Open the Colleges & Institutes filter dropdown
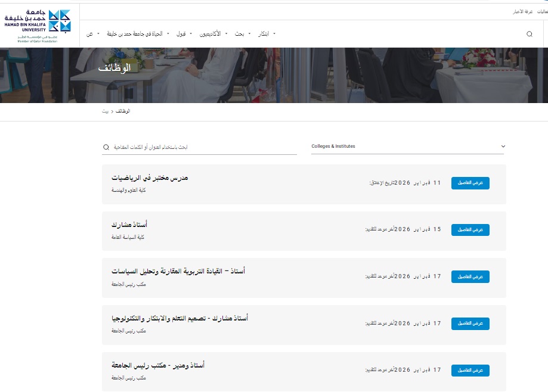The image size is (548, 392). [x=407, y=146]
